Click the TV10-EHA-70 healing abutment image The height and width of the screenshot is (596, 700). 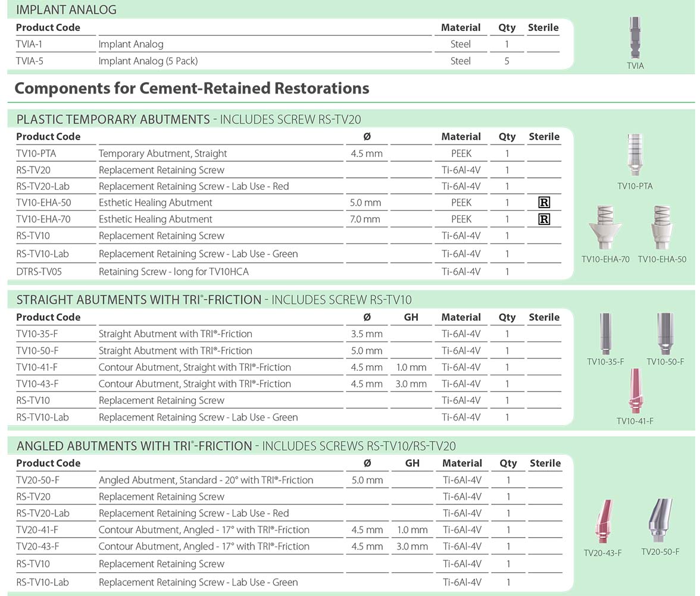coord(605,228)
